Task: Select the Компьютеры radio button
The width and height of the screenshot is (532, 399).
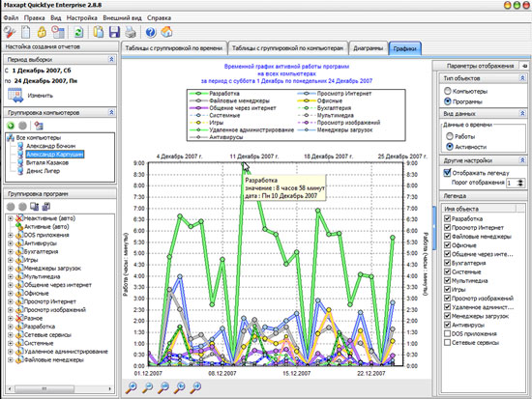Action: tap(448, 91)
